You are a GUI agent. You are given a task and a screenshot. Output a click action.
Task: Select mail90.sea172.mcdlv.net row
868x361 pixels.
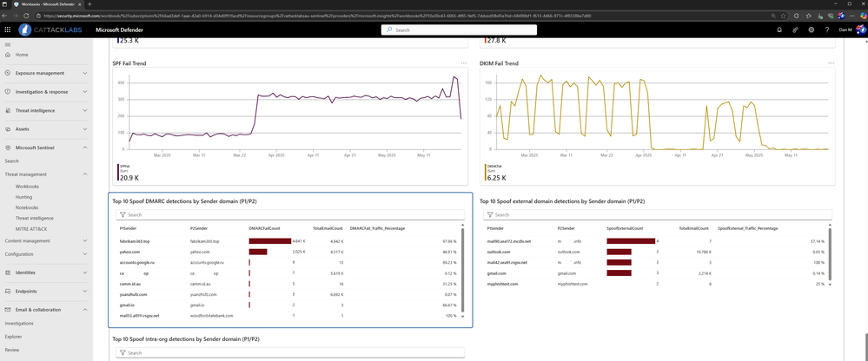[x=655, y=241]
